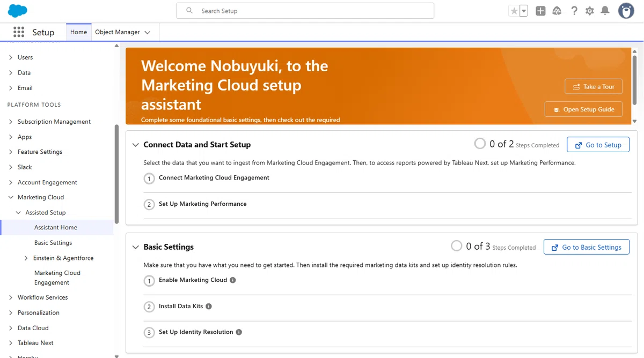Open the Notifications bell icon
644x358 pixels.
click(x=605, y=11)
